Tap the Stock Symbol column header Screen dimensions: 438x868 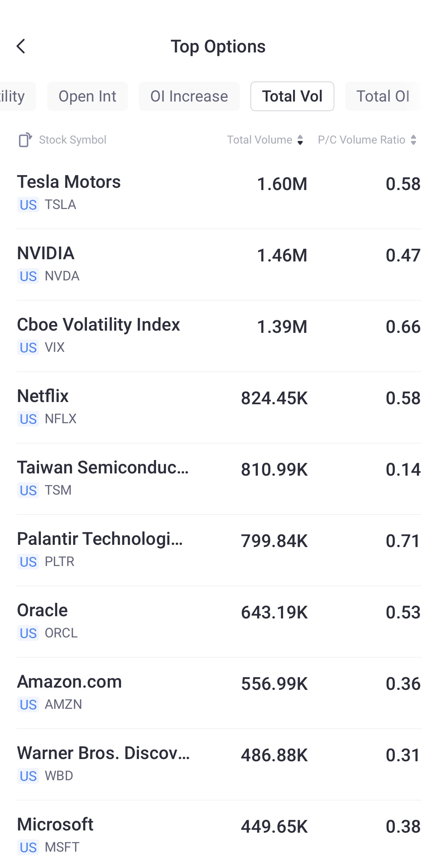tap(73, 140)
